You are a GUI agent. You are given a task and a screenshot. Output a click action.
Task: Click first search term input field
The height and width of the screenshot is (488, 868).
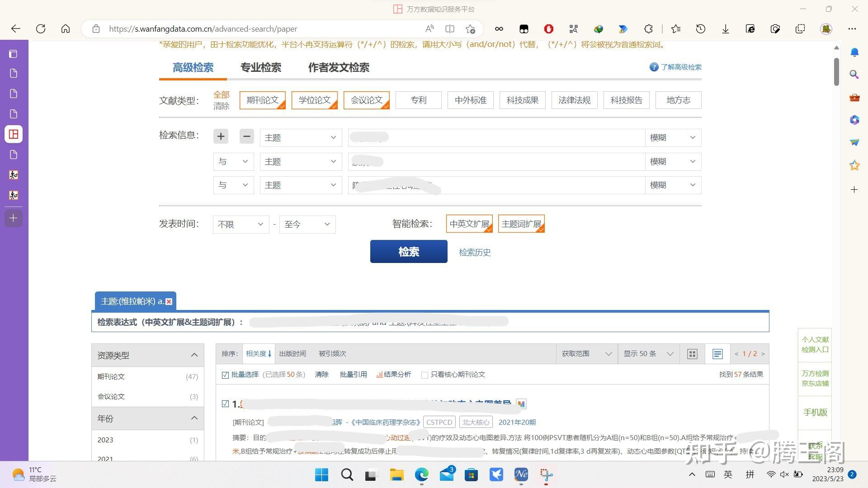click(496, 137)
